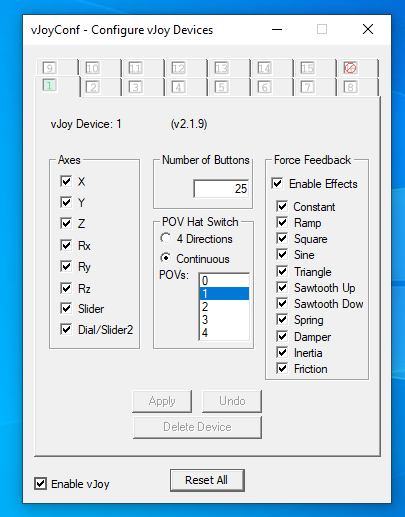
Task: Select 4 in the POVs list
Action: tap(224, 333)
